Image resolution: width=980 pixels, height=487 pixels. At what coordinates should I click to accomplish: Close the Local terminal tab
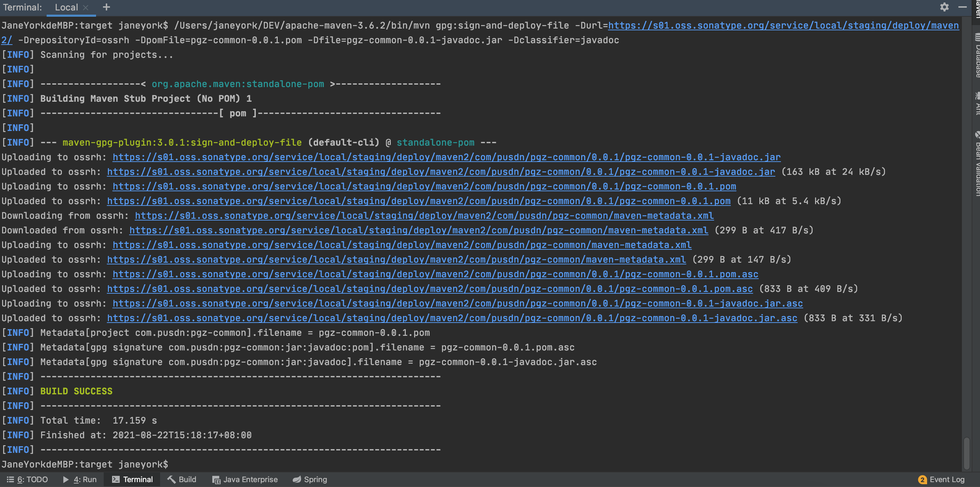coord(86,8)
